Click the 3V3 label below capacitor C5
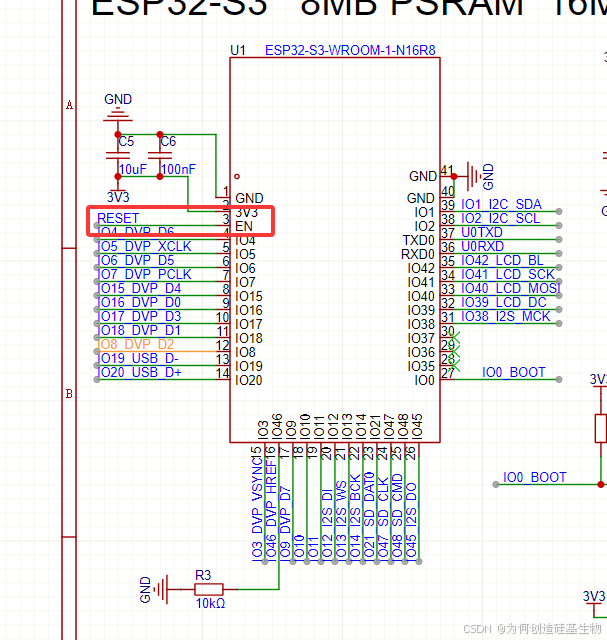The image size is (607, 640). [x=118, y=197]
